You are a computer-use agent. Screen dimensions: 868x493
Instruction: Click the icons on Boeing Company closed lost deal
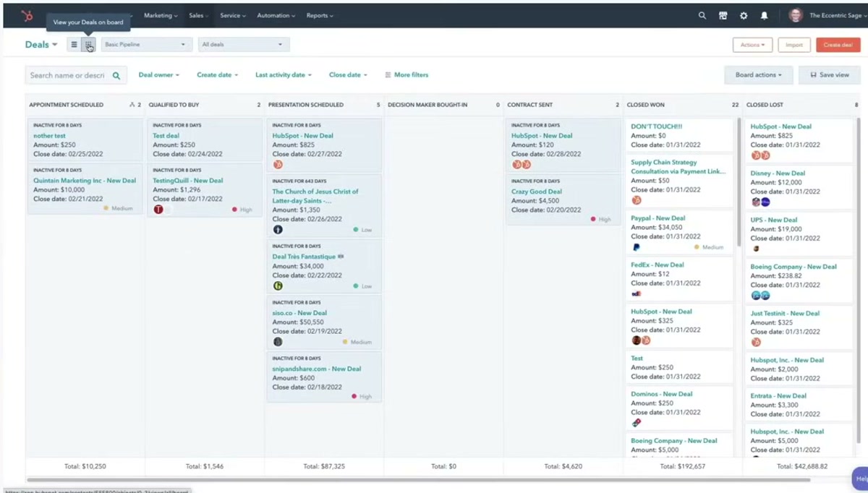(x=760, y=295)
